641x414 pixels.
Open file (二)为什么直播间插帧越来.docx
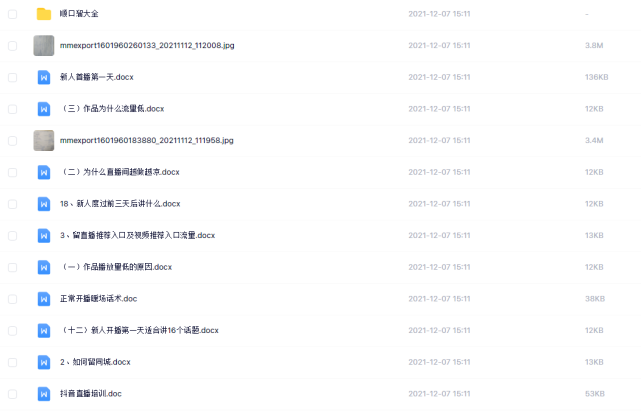click(x=119, y=172)
